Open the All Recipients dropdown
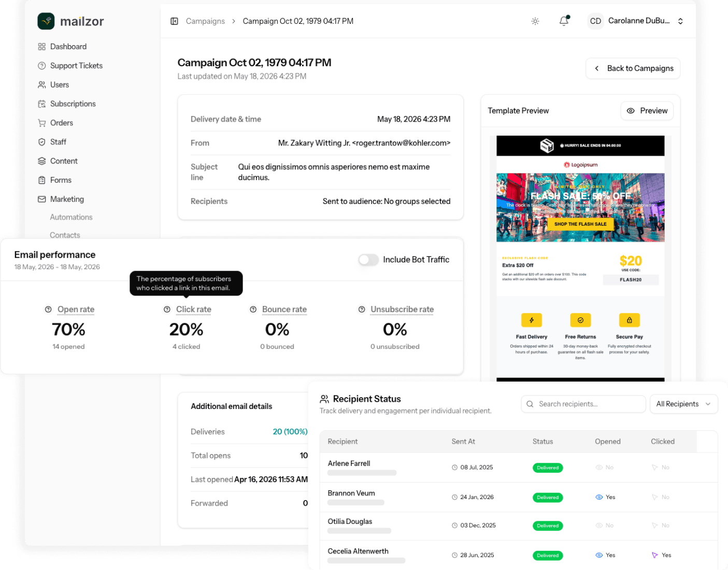728x570 pixels. tap(683, 404)
